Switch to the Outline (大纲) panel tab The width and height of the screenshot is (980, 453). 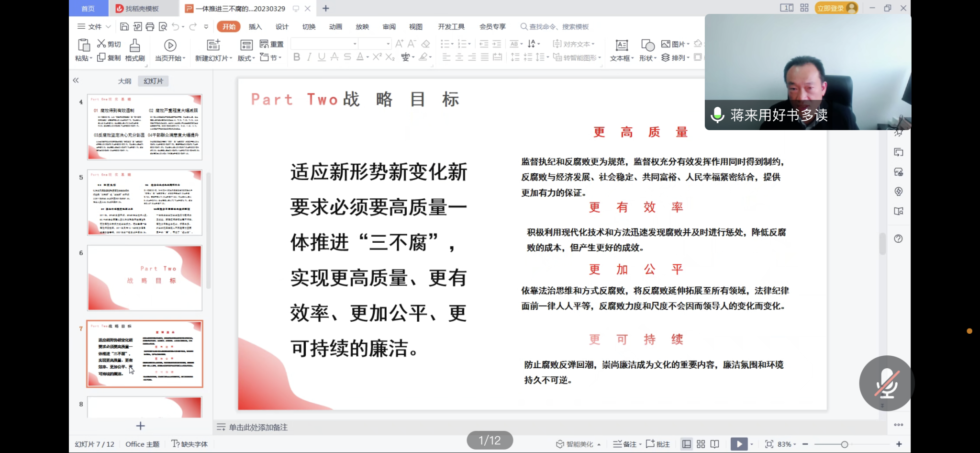124,81
